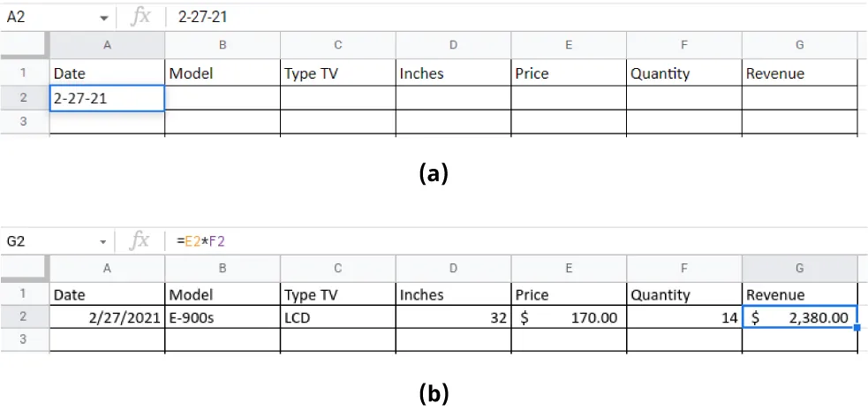
Task: Select the highlighted column G header in the lower sheet
Action: point(799,269)
